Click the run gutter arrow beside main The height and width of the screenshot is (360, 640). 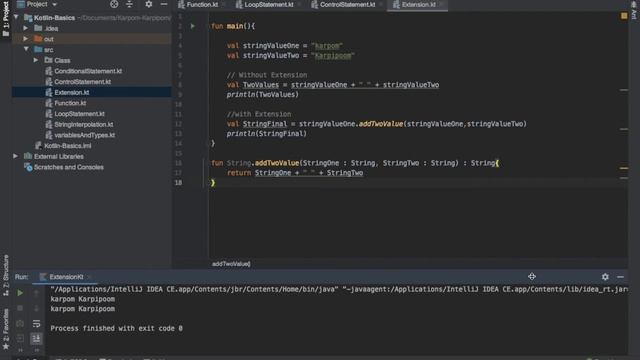click(x=193, y=26)
